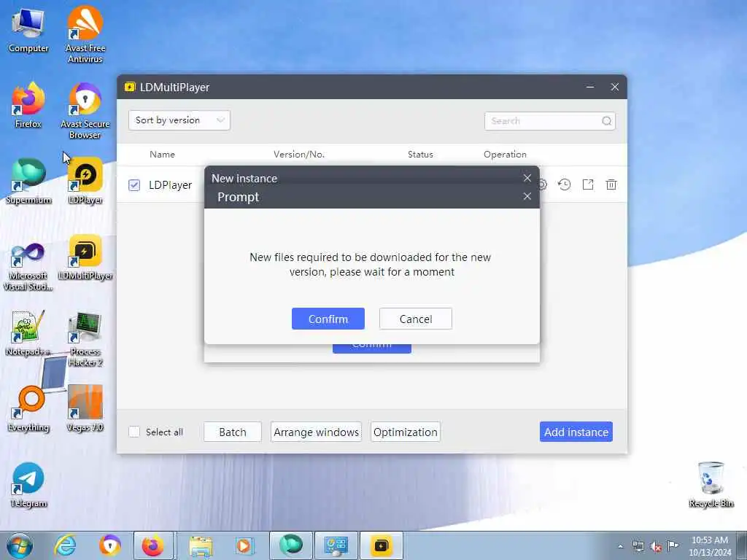Screen dimensions: 747x560
Task: Click the muted volume tray icon
Action: coord(656,546)
